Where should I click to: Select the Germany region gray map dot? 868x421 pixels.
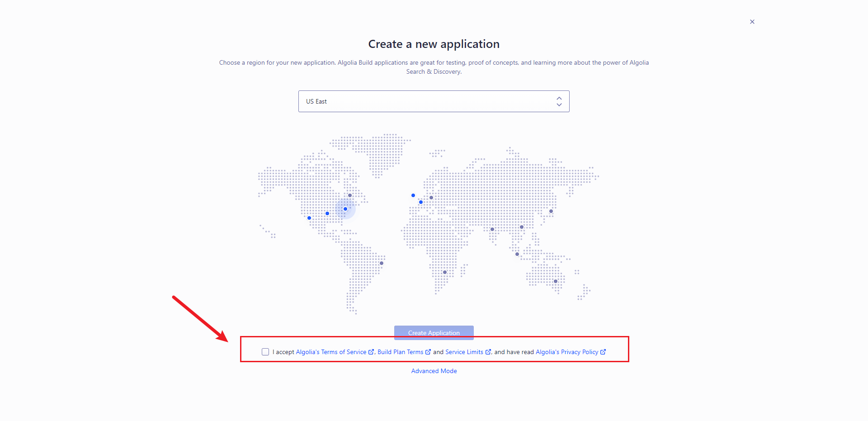click(431, 198)
